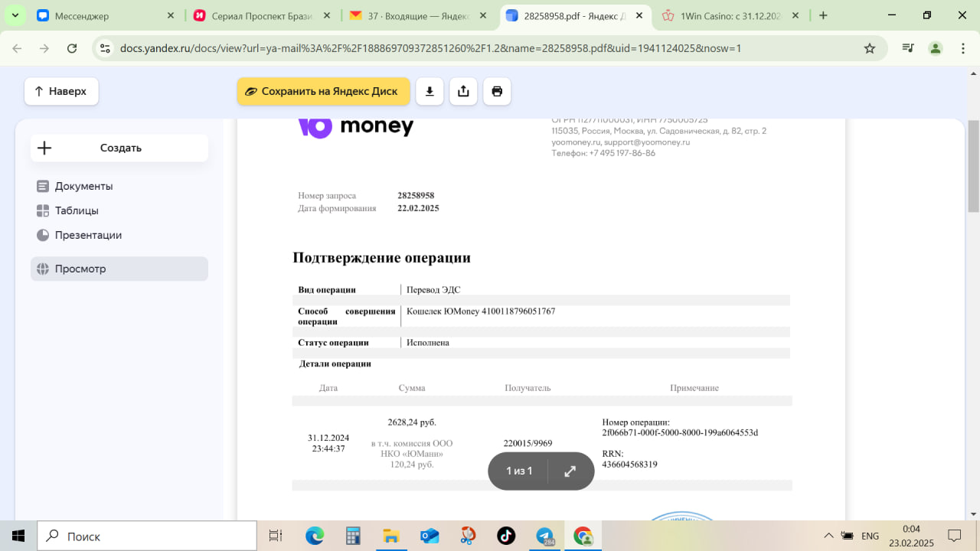
Task: Save the file with Сохранить на Яндекс Диск
Action: coord(323,92)
